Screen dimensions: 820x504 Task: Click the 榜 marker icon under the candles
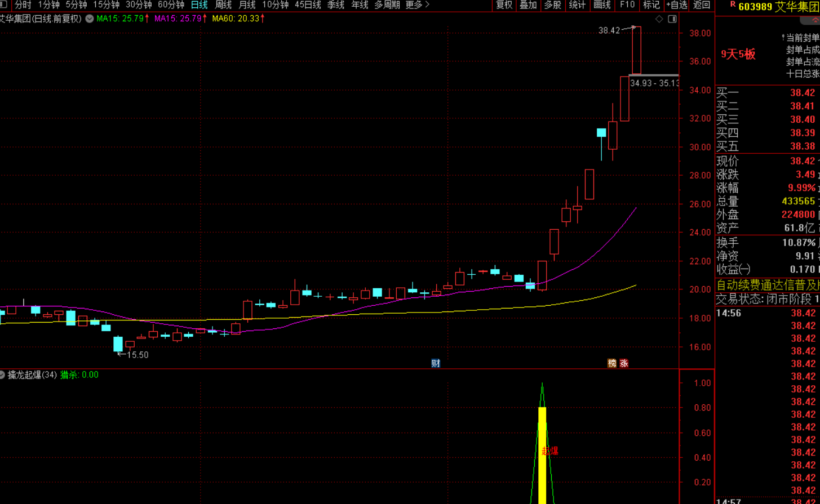click(612, 364)
